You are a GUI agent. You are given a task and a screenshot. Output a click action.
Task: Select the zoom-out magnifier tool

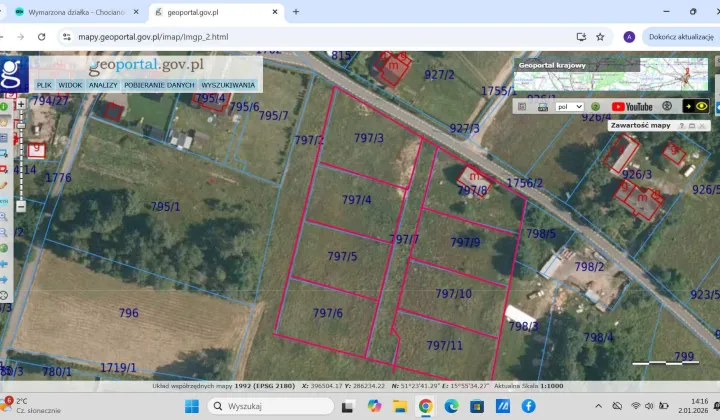[x=4, y=232]
